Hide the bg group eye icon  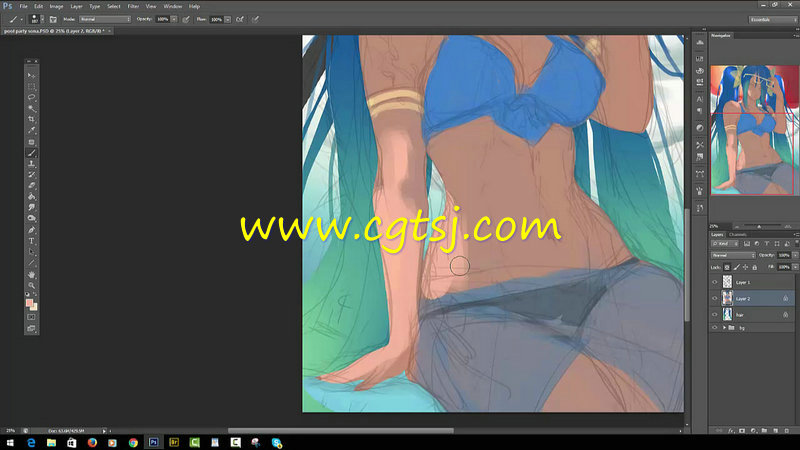click(x=715, y=328)
